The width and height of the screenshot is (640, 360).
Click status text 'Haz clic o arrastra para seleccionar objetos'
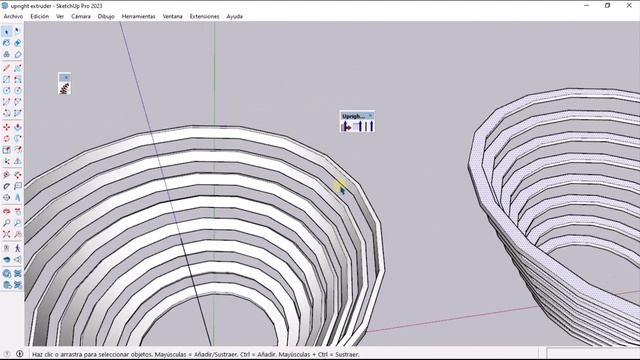point(93,354)
